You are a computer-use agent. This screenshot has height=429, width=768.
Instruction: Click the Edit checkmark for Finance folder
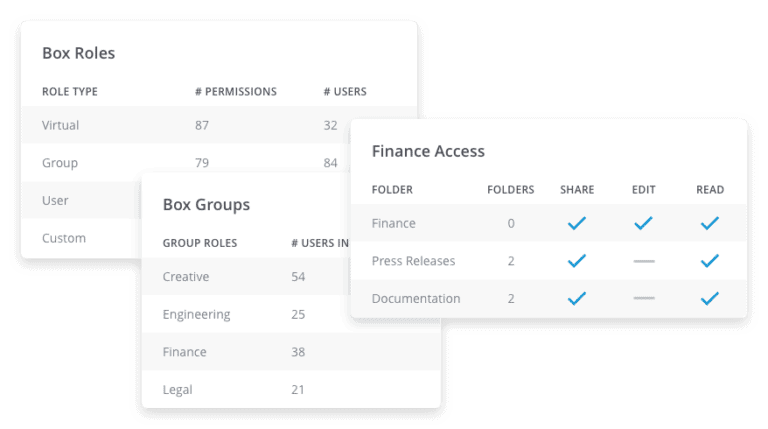(x=643, y=223)
